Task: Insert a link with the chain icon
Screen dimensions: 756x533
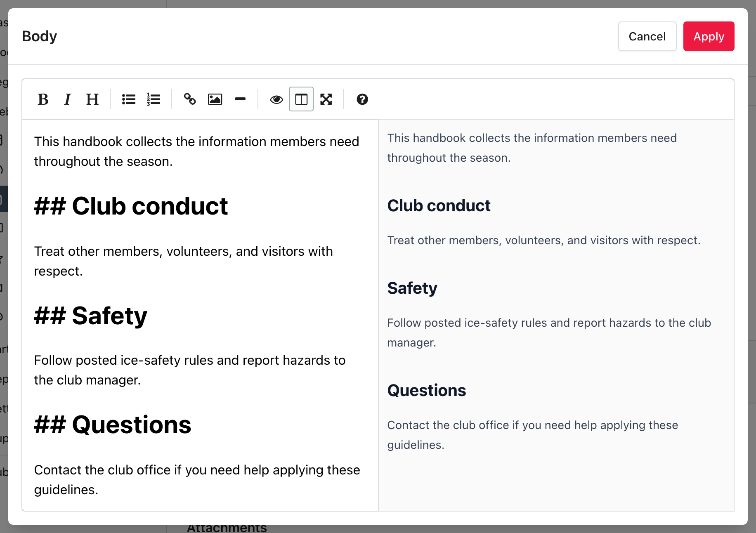Action: [x=190, y=99]
